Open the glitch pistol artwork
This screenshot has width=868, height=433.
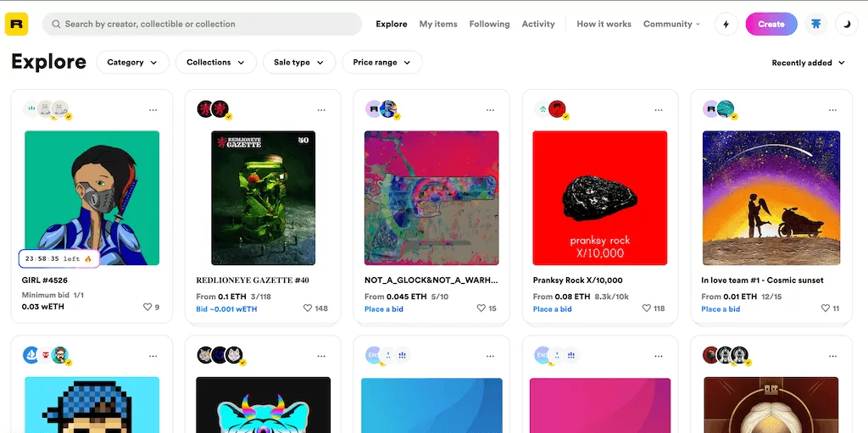tap(431, 197)
